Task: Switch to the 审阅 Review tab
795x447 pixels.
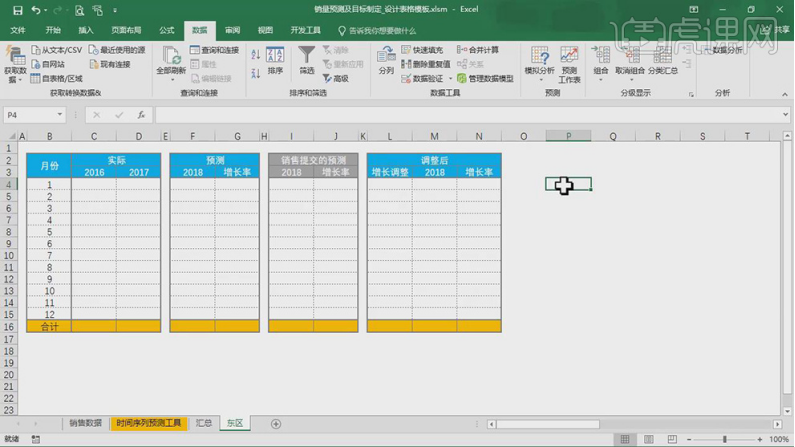Action: click(x=232, y=30)
